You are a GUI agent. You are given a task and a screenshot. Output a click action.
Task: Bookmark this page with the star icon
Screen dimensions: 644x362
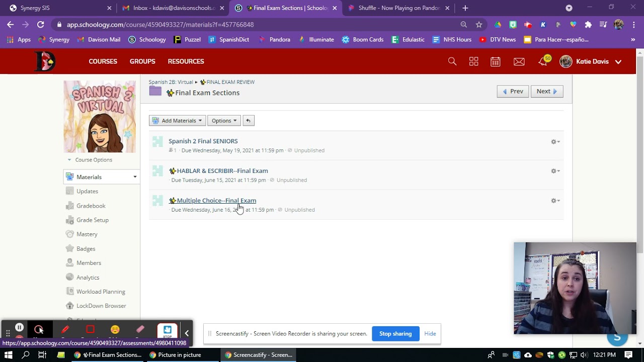pos(479,24)
